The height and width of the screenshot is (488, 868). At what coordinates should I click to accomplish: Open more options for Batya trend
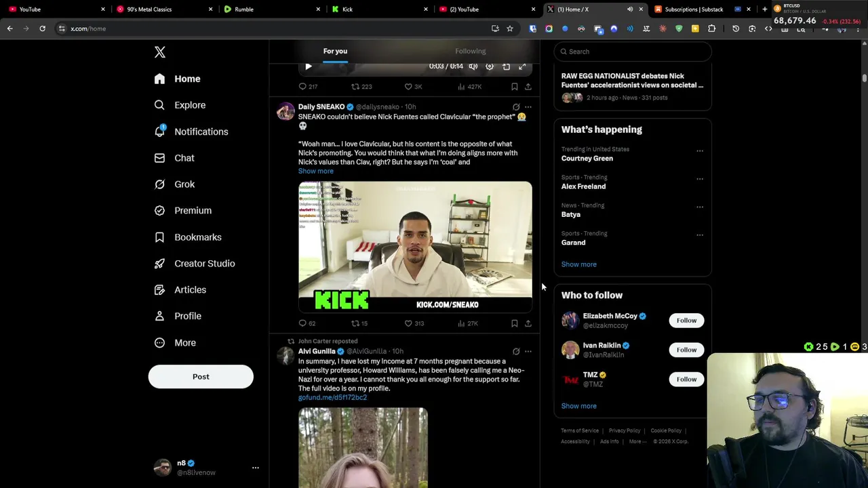click(x=700, y=207)
